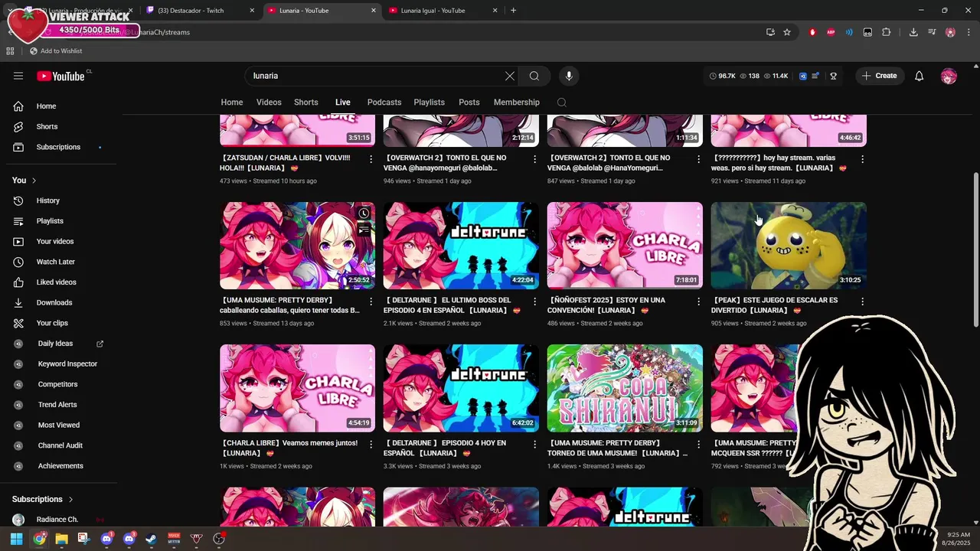Open options for ZATSUDAN / CHARLA LIBRE video
Screen dimensions: 980x551
click(371, 159)
